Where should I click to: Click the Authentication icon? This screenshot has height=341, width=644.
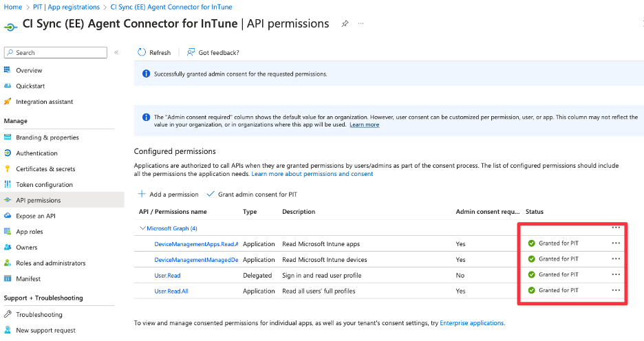(8, 153)
